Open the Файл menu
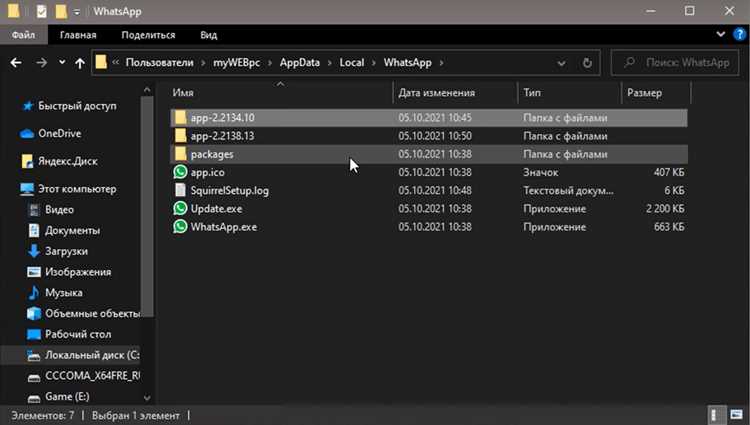The height and width of the screenshot is (425, 750). 23,35
